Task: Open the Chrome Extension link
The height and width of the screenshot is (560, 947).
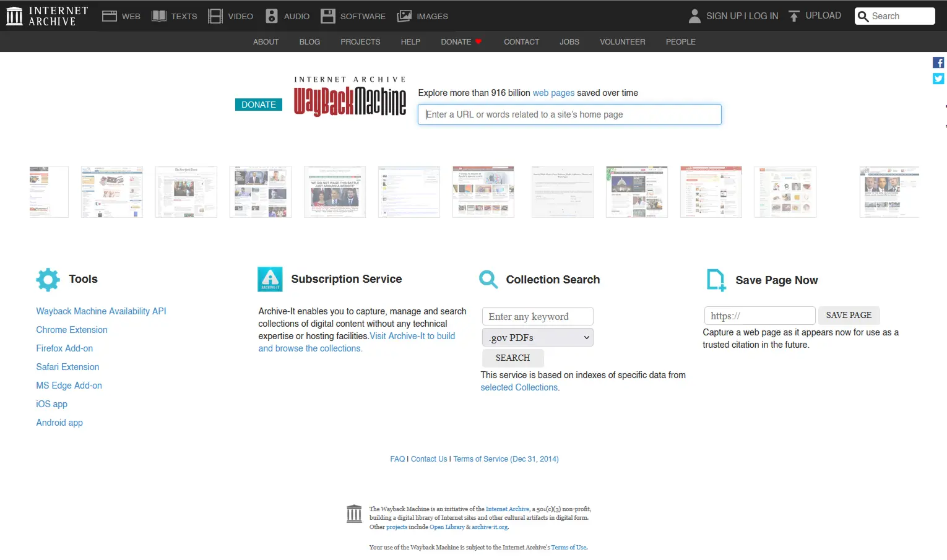Action: click(72, 330)
